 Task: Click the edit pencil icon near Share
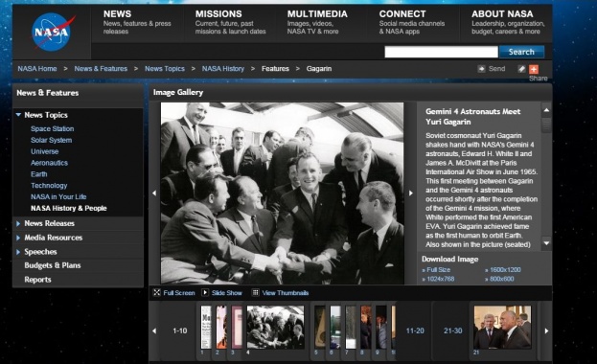tap(521, 69)
